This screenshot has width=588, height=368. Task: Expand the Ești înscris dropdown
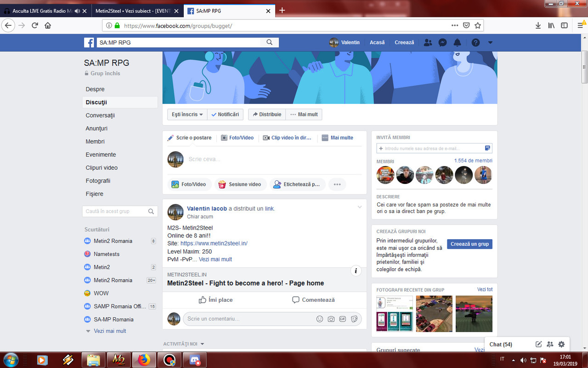click(187, 115)
